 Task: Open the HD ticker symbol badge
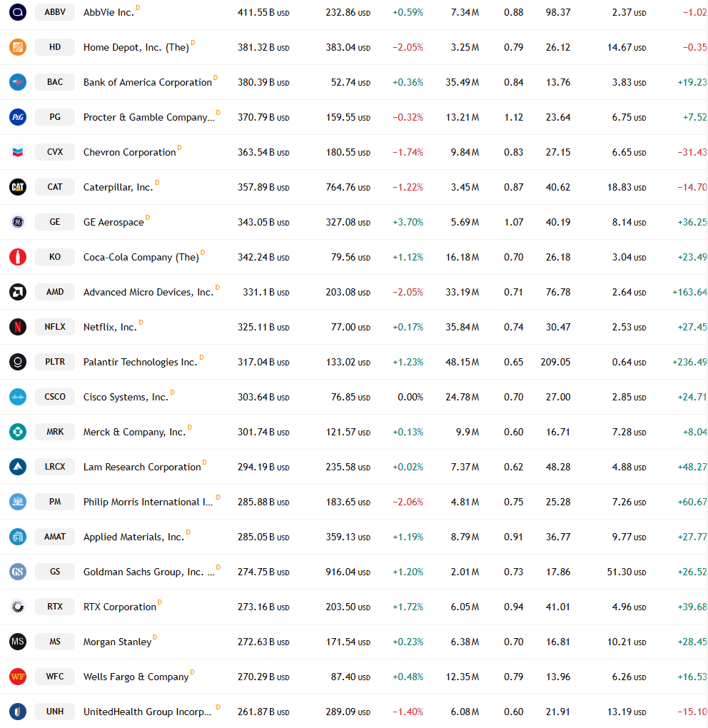coord(55,47)
